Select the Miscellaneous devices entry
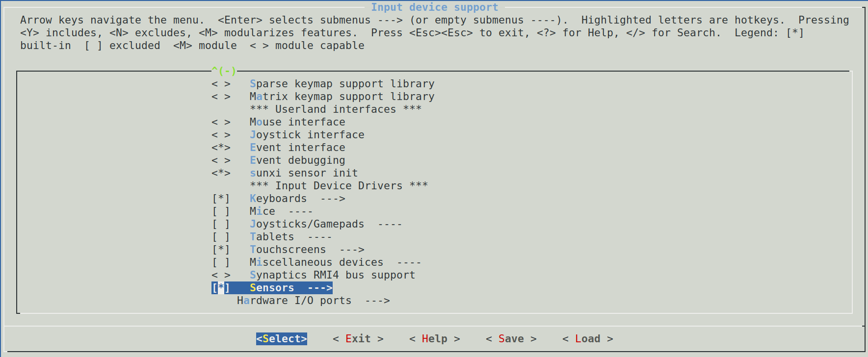Image resolution: width=868 pixels, height=357 pixels. pyautogui.click(x=336, y=262)
